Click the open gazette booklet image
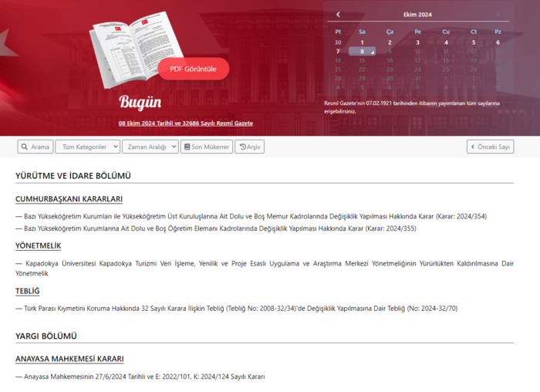 point(137,49)
